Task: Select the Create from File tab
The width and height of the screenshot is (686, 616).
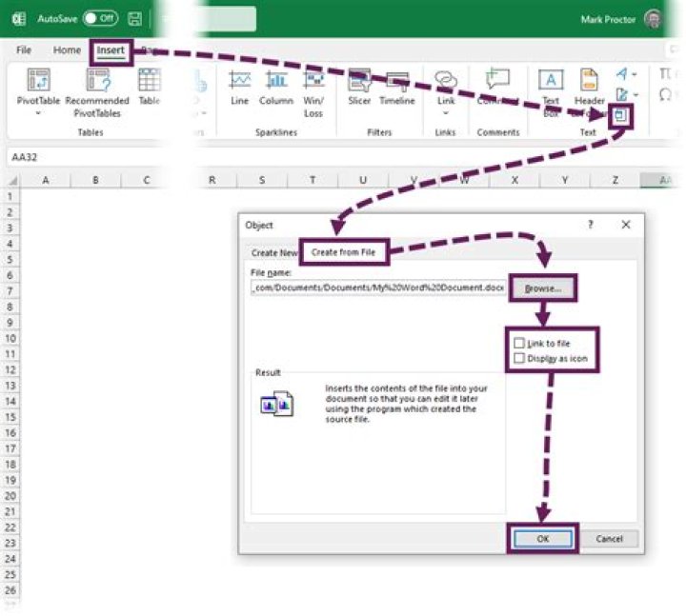Action: click(x=343, y=252)
